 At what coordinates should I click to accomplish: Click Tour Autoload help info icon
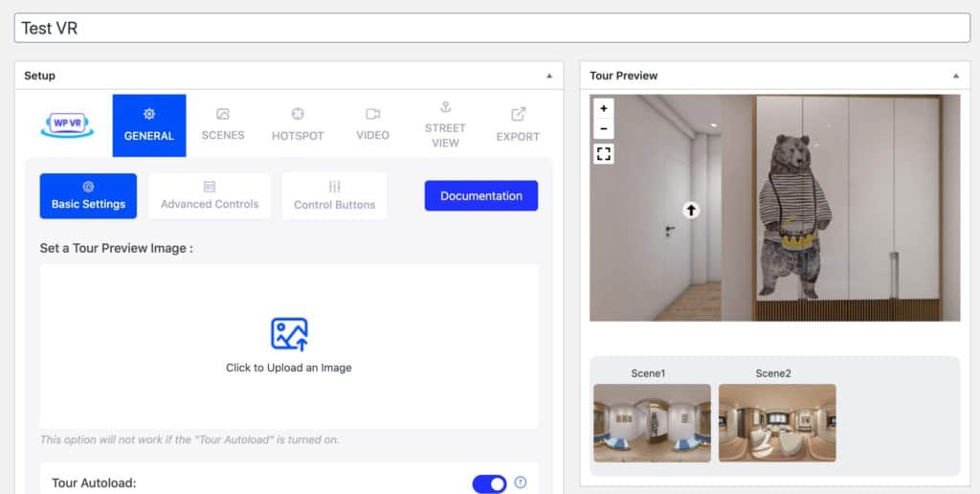520,483
